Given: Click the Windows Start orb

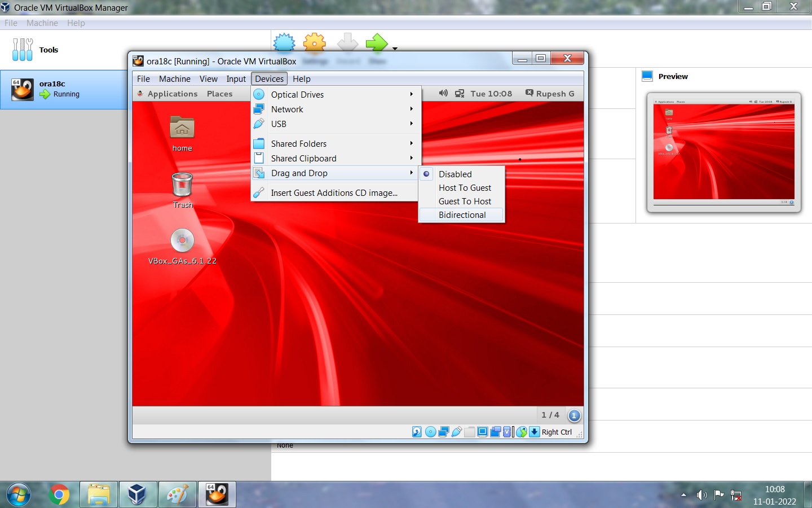Looking at the screenshot, I should pyautogui.click(x=19, y=495).
